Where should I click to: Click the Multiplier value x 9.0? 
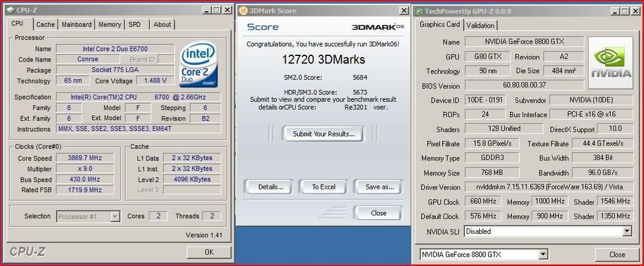coord(85,169)
